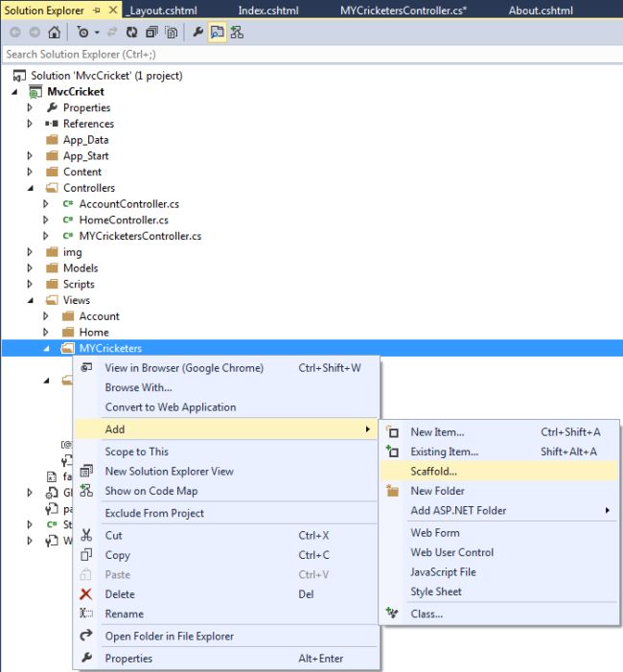Viewport: 623px width, 672px height.
Task: Close the Solution Explorer panel
Action: pos(113,10)
